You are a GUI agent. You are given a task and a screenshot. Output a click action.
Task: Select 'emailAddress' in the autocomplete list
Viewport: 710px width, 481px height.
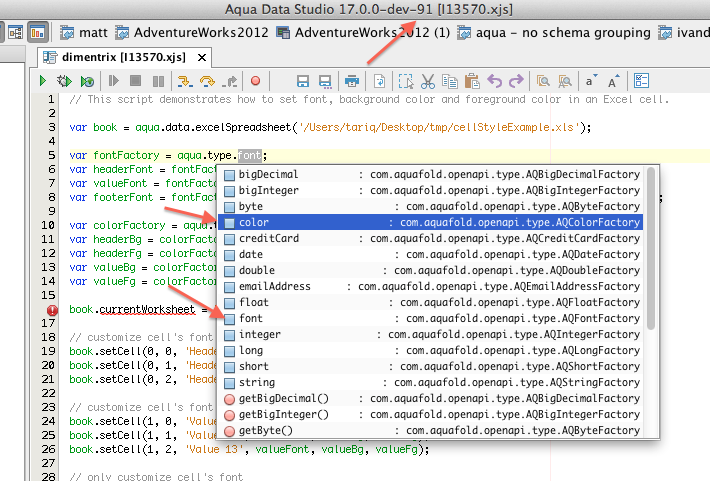(x=430, y=286)
